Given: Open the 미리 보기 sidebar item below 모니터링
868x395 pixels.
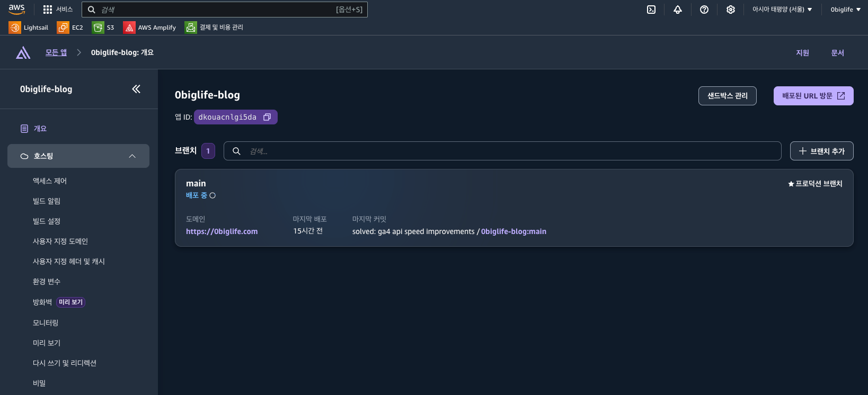Looking at the screenshot, I should (47, 343).
